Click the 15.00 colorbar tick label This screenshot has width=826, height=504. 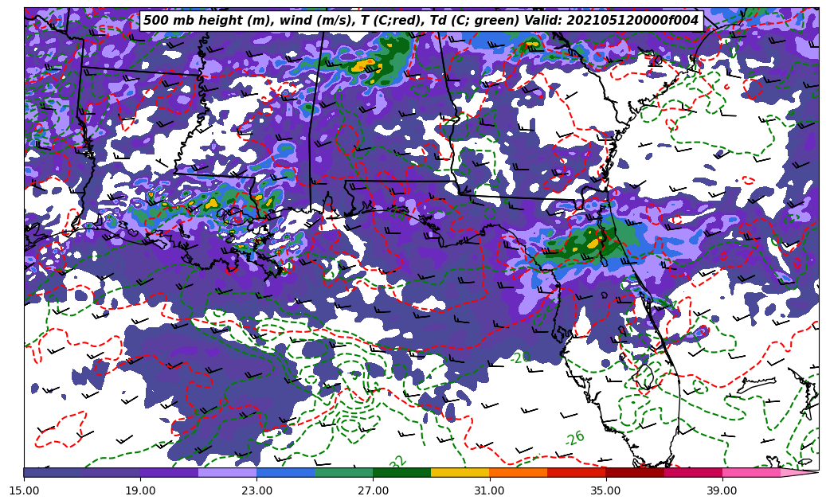(24, 490)
